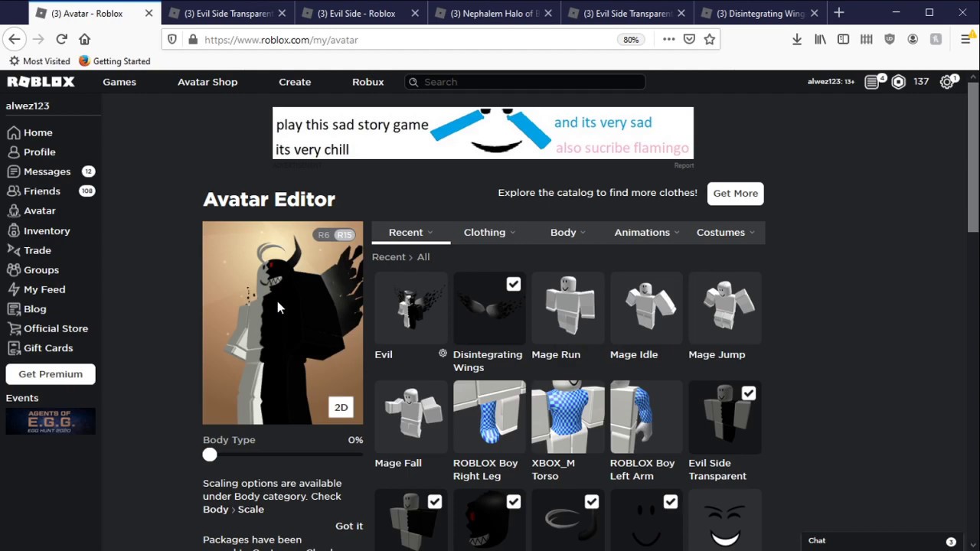Open the notifications feed icon in header
The width and height of the screenshot is (980, 551).
[x=873, y=82]
